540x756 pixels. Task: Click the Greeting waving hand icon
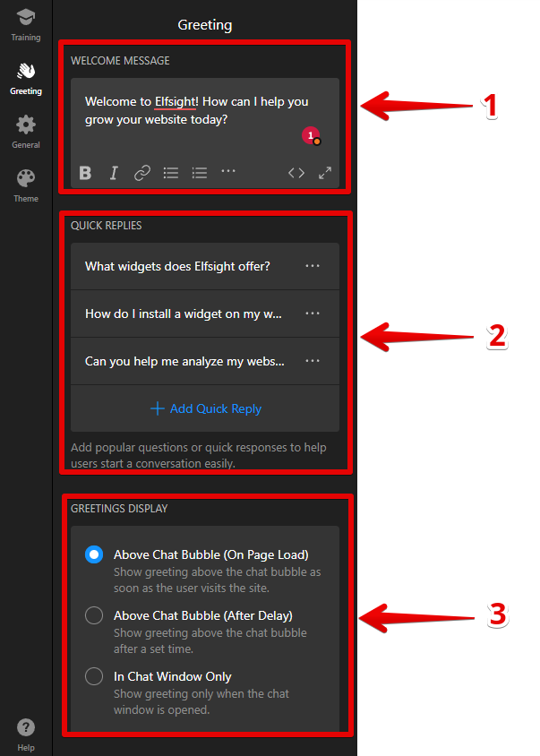(x=26, y=71)
